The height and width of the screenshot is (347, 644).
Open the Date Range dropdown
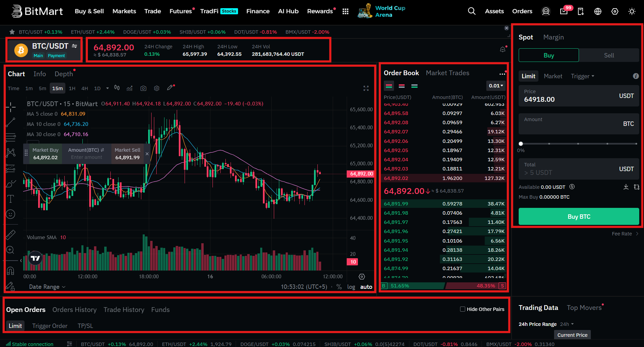click(x=47, y=287)
